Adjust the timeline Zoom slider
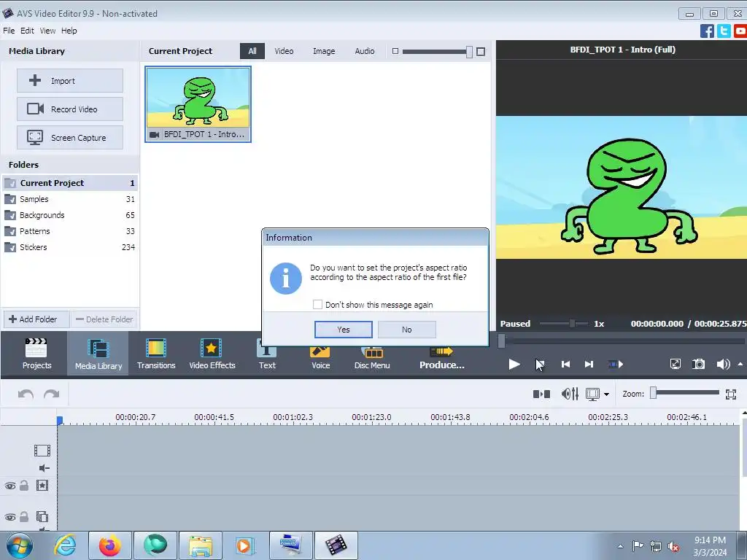The image size is (747, 560). [654, 393]
